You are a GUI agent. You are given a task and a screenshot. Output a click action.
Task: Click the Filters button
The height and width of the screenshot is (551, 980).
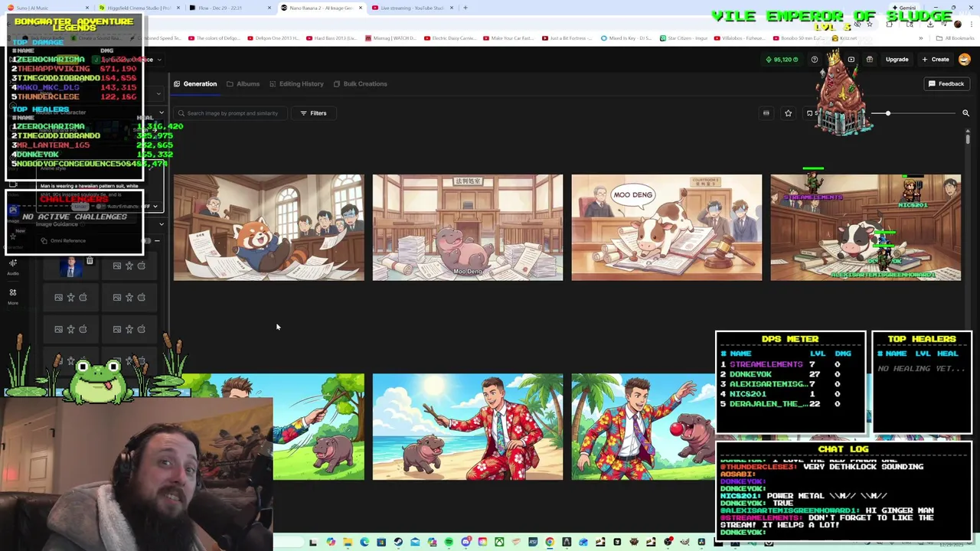[x=313, y=113]
